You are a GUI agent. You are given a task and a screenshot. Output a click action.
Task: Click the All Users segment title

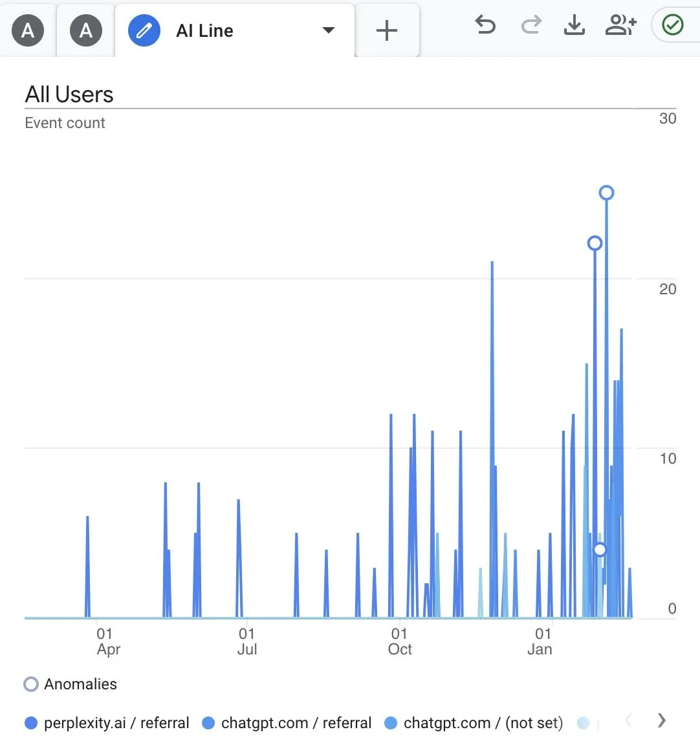69,94
